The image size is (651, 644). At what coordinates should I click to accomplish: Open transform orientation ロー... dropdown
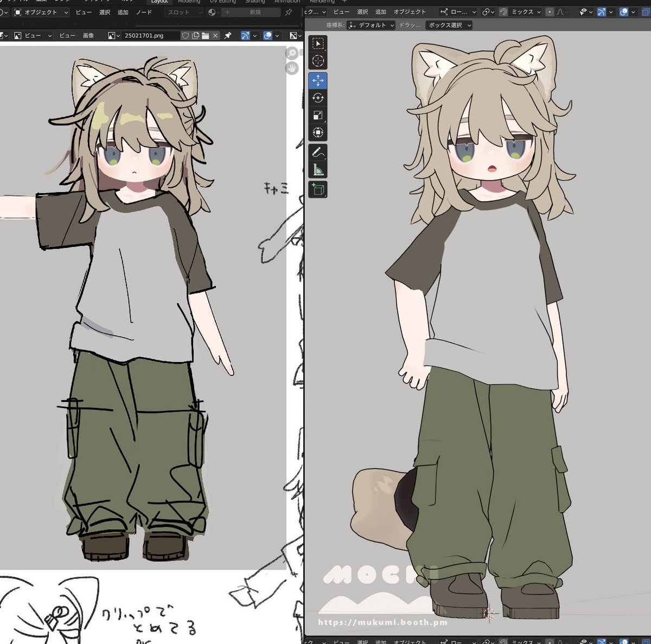click(458, 11)
